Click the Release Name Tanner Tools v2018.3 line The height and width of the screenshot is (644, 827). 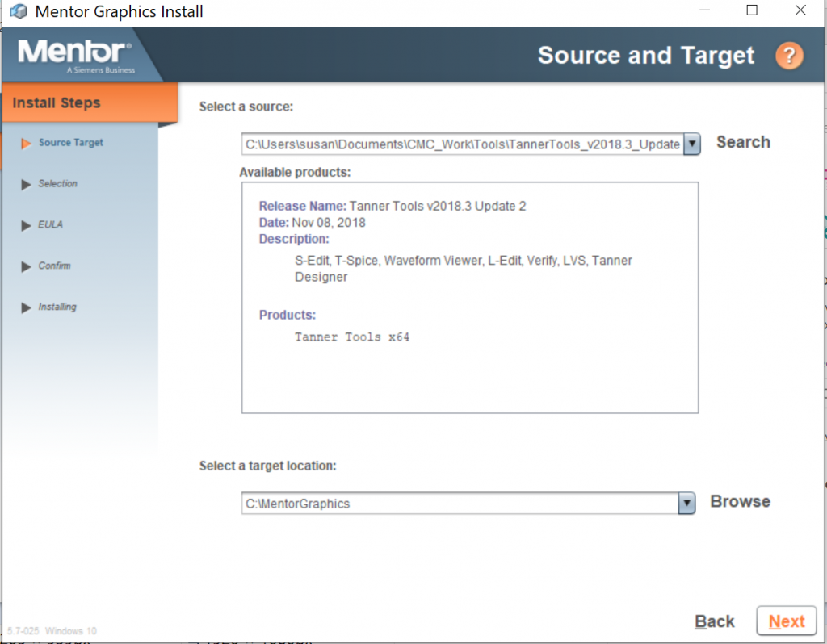click(x=392, y=206)
